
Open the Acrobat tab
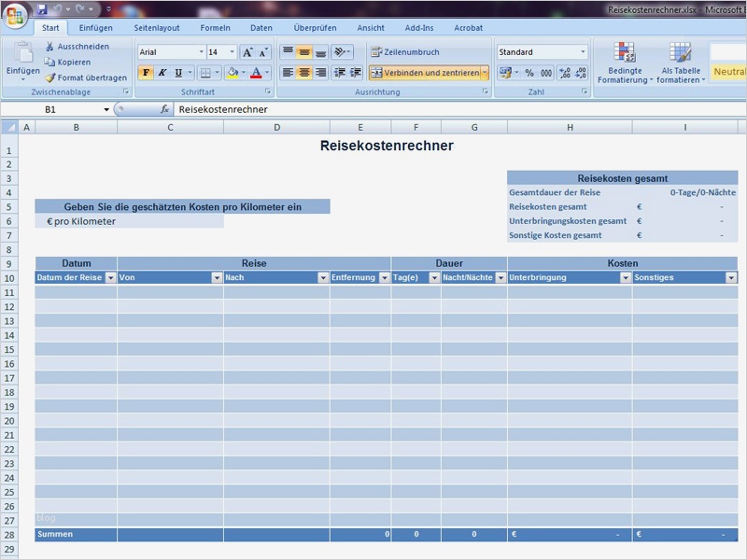pos(469,28)
